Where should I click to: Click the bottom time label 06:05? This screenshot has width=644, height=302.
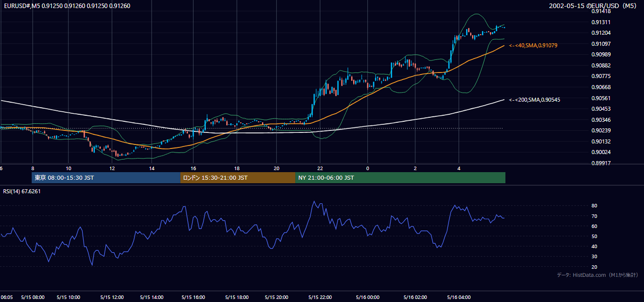pos(7,297)
